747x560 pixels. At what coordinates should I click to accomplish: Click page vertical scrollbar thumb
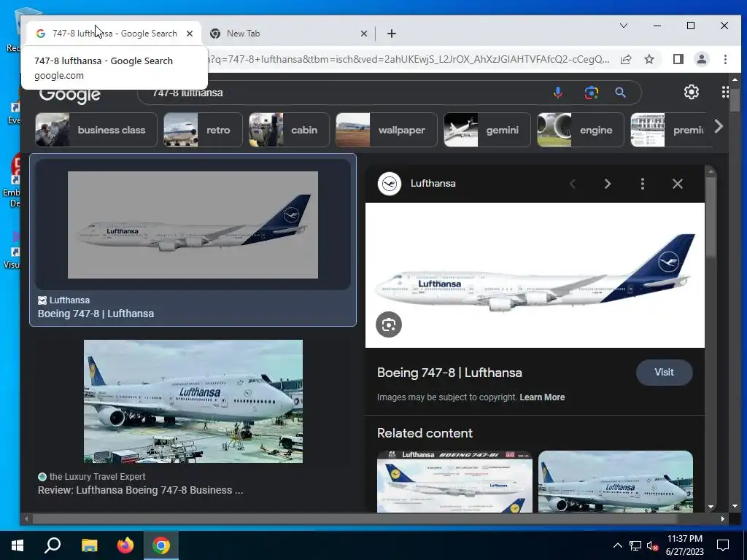[735, 99]
